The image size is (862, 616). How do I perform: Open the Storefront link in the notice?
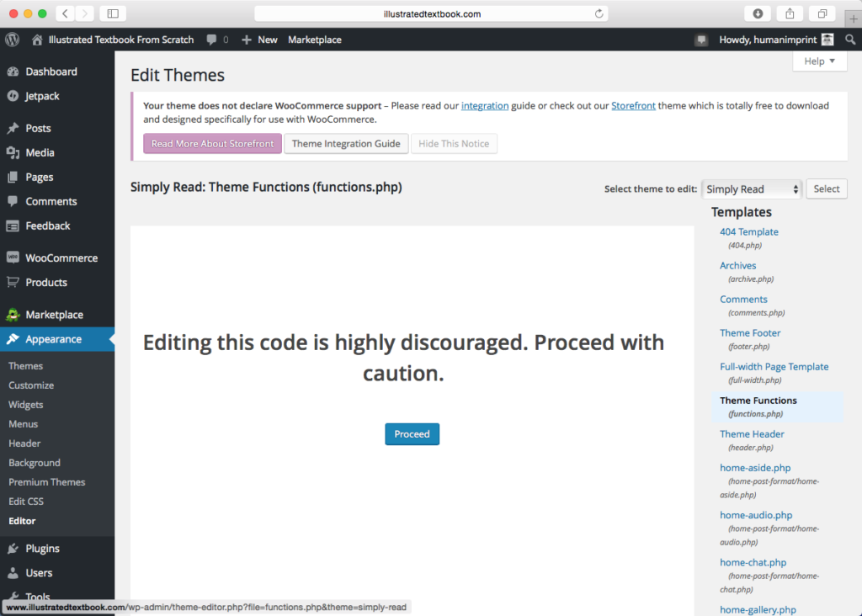point(632,105)
